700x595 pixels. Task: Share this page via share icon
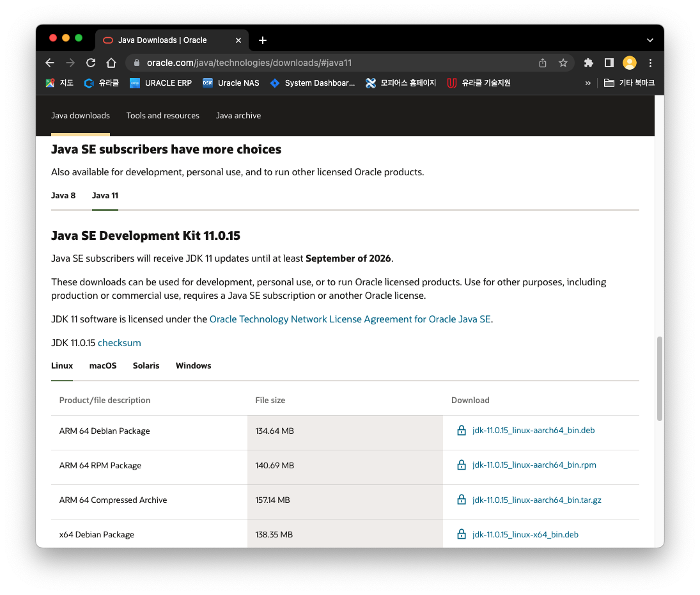pos(542,63)
